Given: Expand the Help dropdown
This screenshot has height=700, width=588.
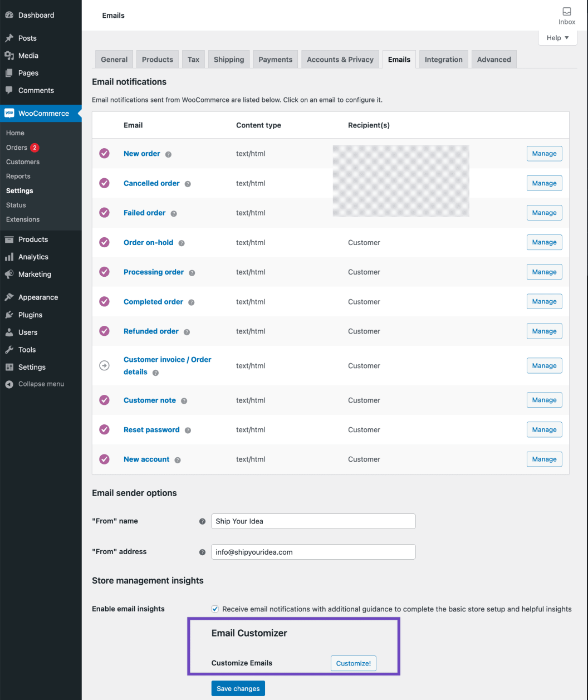Looking at the screenshot, I should click(x=556, y=37).
